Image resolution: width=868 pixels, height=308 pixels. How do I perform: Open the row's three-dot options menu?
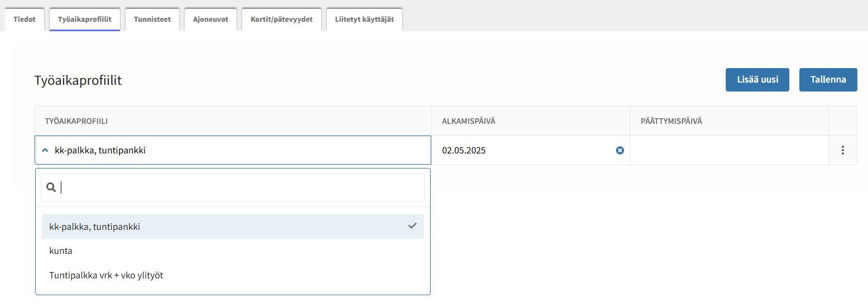pyautogui.click(x=842, y=150)
